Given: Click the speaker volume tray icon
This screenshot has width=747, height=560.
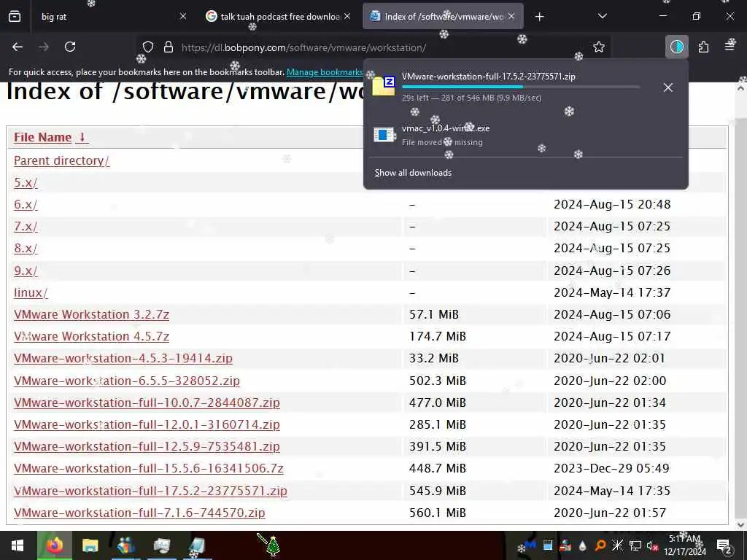Looking at the screenshot, I should 653,545.
